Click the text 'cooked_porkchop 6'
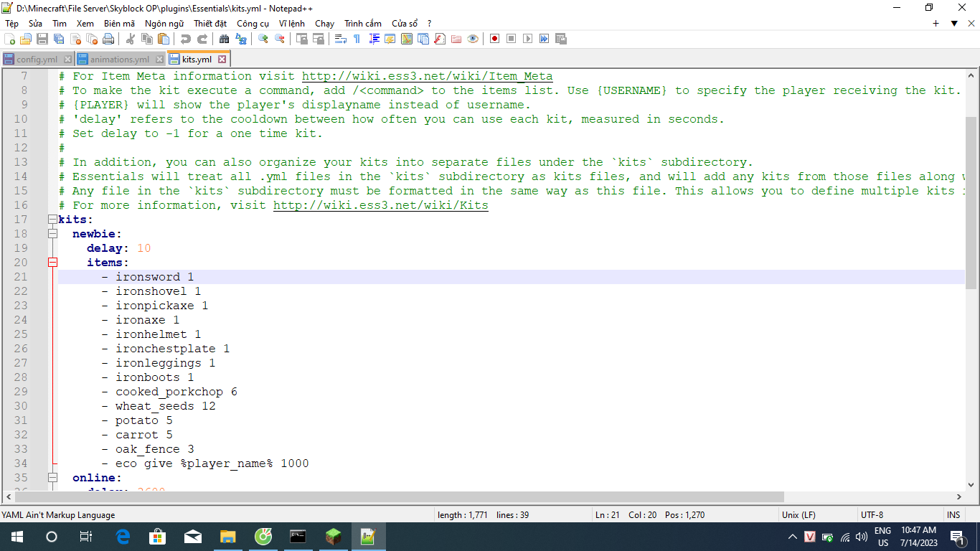 pyautogui.click(x=176, y=392)
